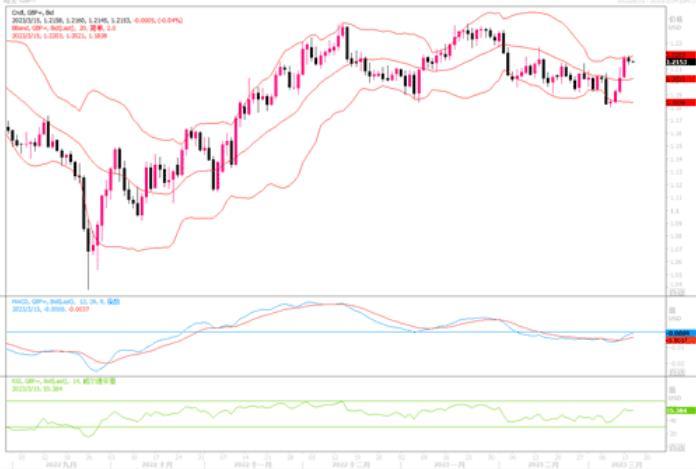
Task: Click the lower red Bollinger tag on price axis
Action: (x=676, y=102)
